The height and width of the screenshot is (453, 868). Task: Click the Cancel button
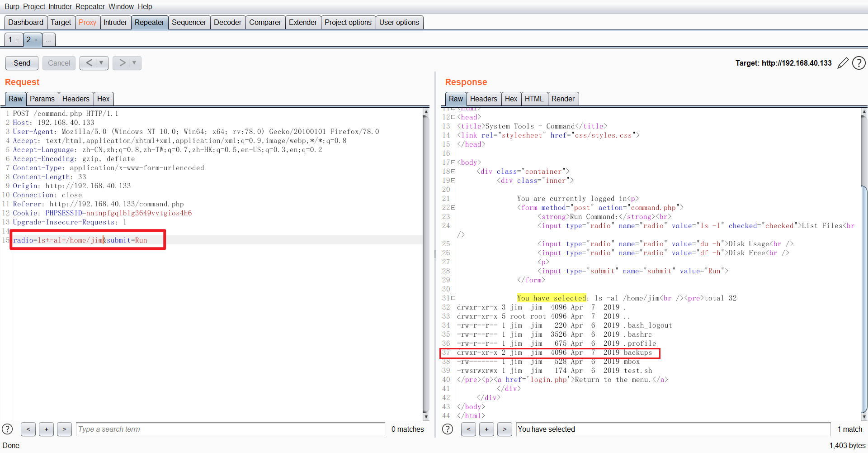click(x=59, y=63)
